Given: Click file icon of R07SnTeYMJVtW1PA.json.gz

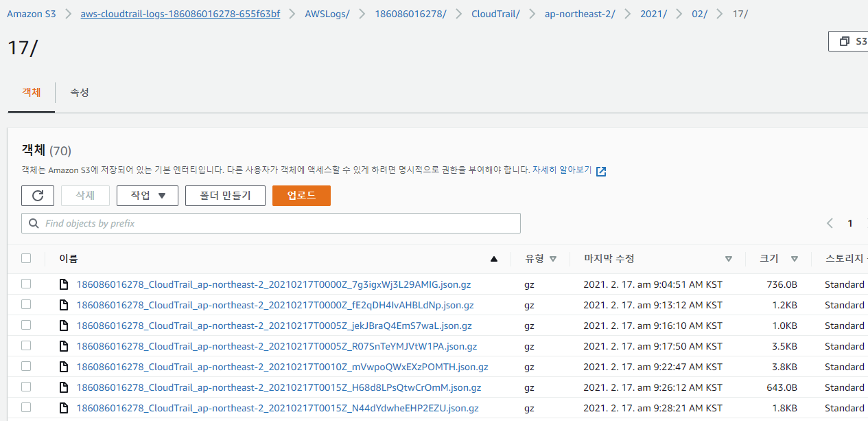Looking at the screenshot, I should point(64,346).
